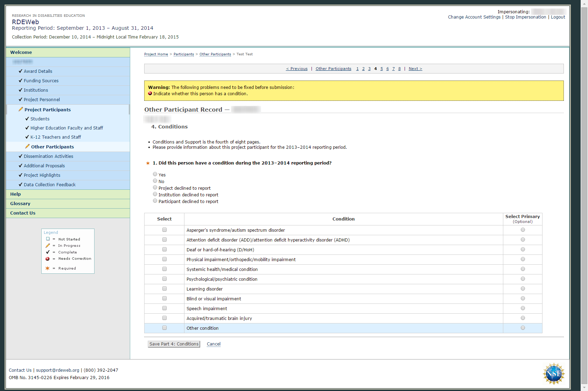Click the Logout link
Screen dimensions: 588x391
pyautogui.click(x=558, y=17)
